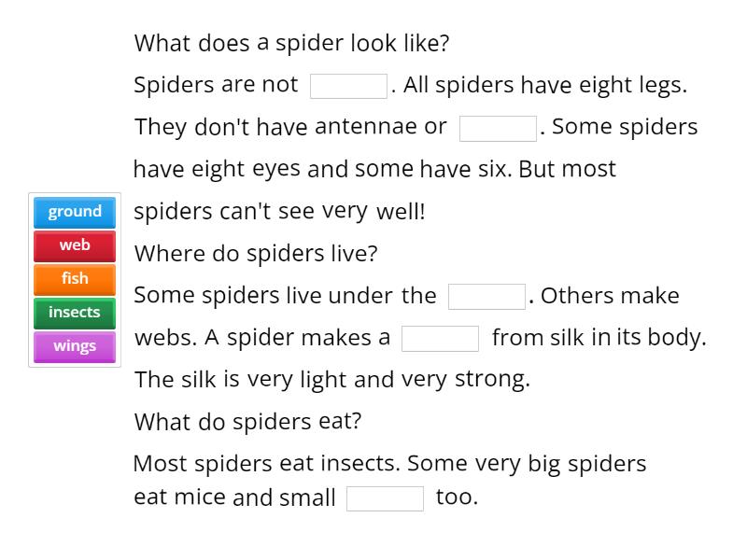Viewport: 747px width, 560px height.
Task: Click the blank after 'antennae or'
Action: point(499,127)
